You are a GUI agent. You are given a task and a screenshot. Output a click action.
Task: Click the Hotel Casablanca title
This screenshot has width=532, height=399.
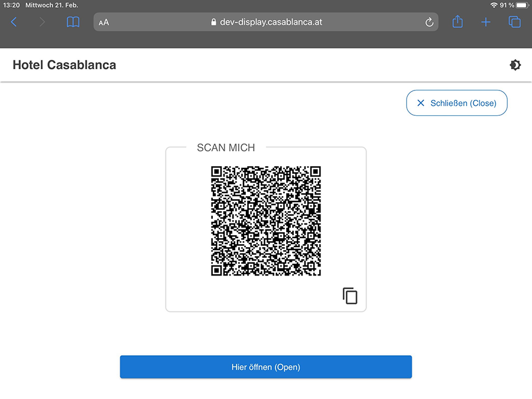(x=64, y=65)
